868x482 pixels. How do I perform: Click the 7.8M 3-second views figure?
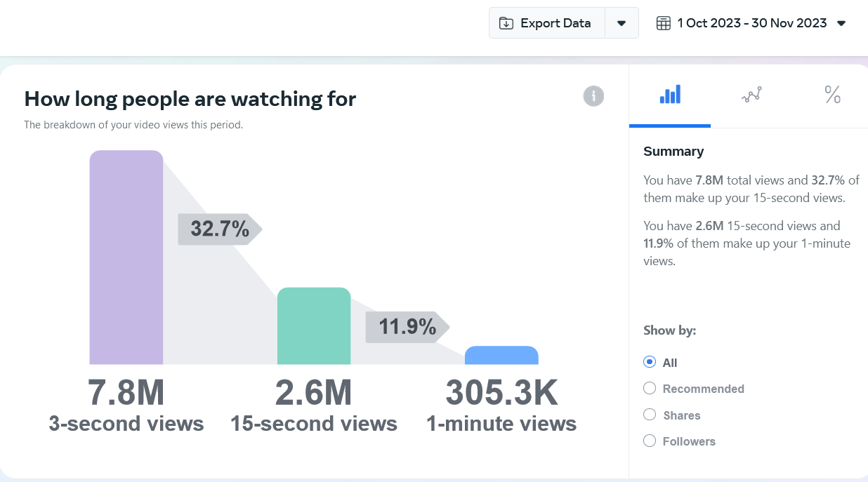coord(126,393)
